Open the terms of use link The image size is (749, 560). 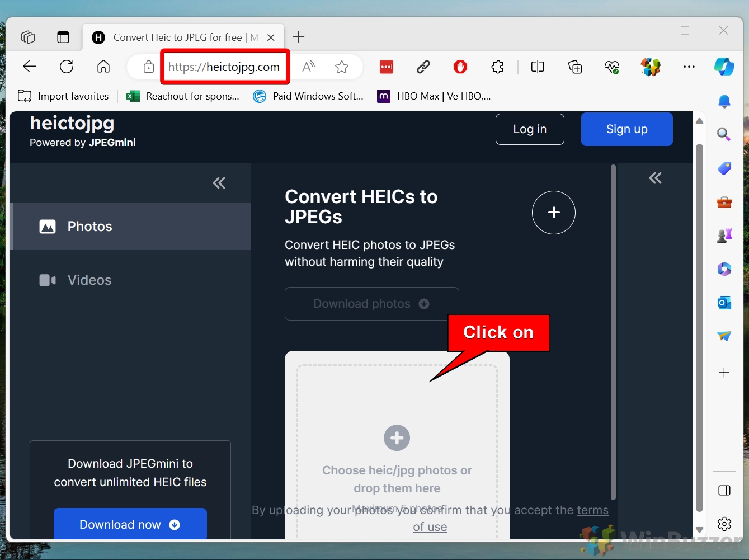click(510, 518)
